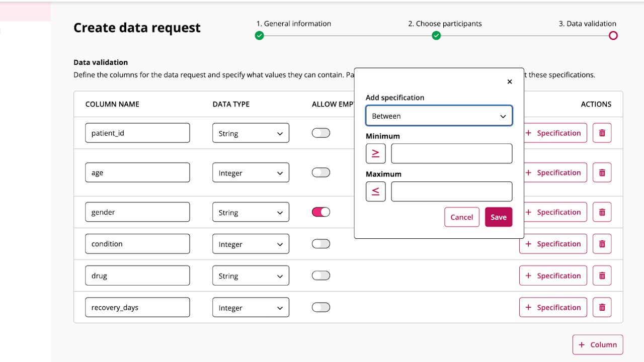Add a new Column
This screenshot has width=644, height=362.
(x=598, y=345)
